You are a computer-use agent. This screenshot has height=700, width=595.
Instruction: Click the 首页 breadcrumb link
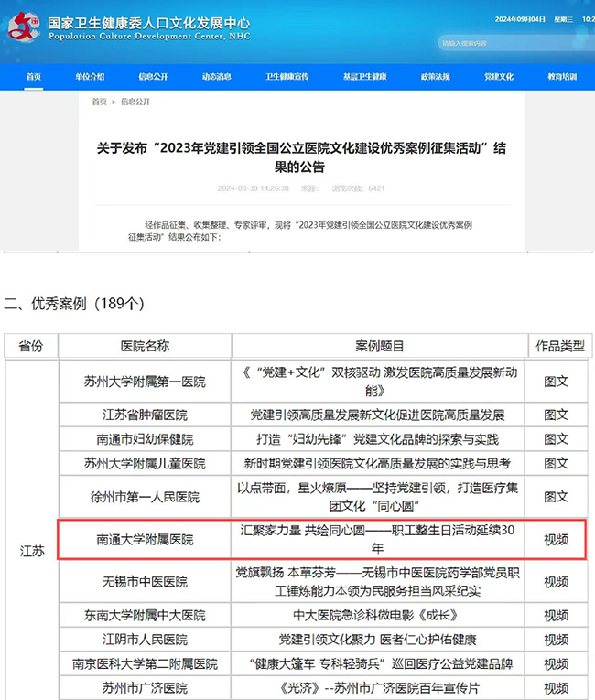pyautogui.click(x=99, y=102)
